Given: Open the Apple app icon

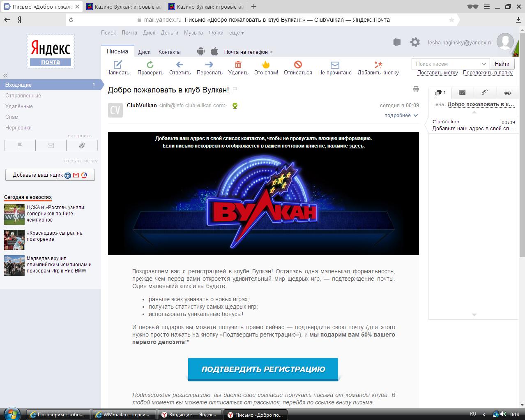Looking at the screenshot, I should coord(214,51).
